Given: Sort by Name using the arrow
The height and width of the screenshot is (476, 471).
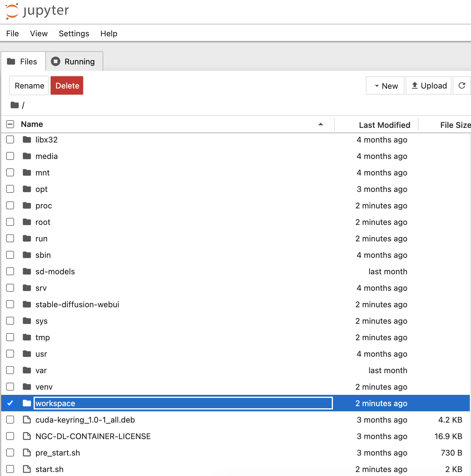Looking at the screenshot, I should (x=320, y=124).
